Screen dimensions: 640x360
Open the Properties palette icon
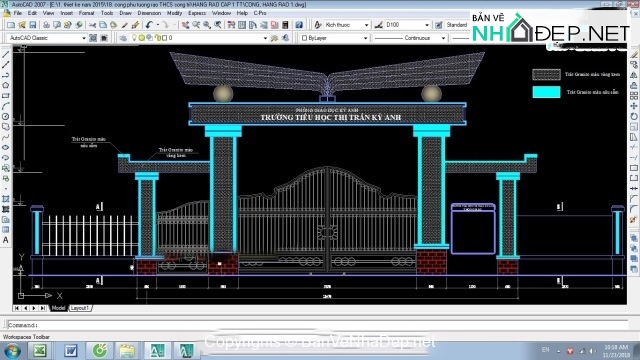(x=231, y=25)
